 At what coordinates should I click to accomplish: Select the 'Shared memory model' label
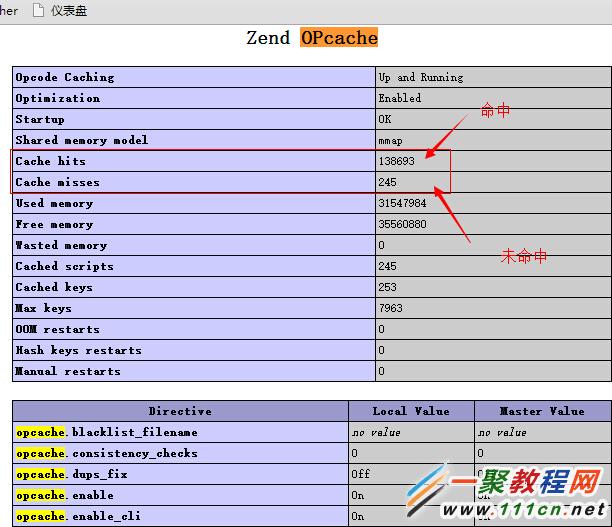click(x=82, y=140)
